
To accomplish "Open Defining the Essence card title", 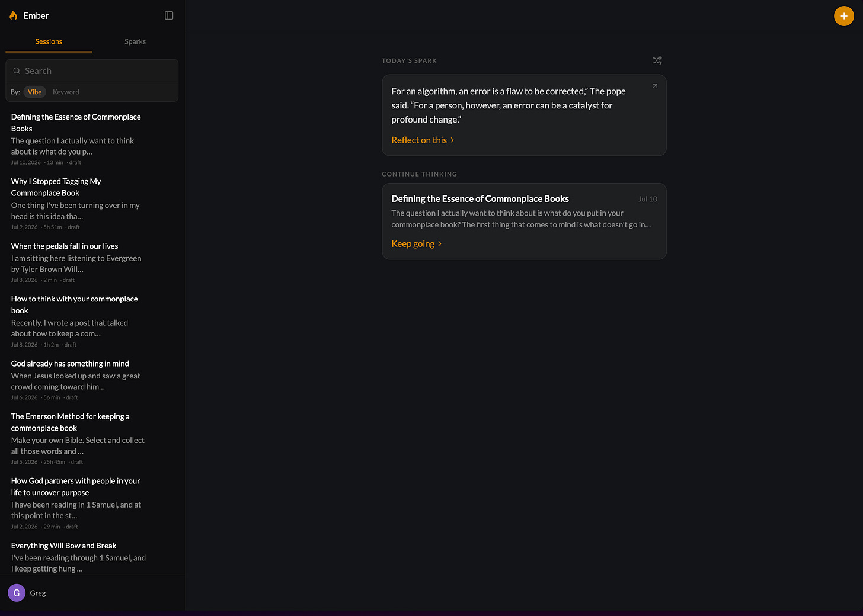I will pyautogui.click(x=480, y=199).
